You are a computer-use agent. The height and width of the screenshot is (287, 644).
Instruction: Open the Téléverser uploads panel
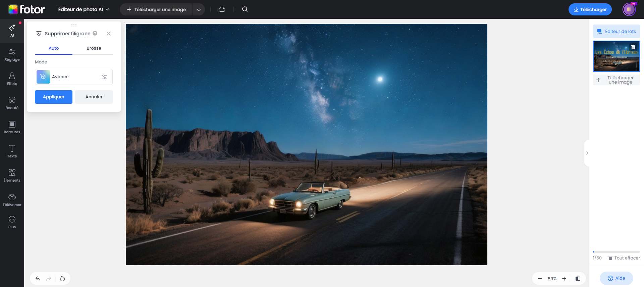coord(12,200)
